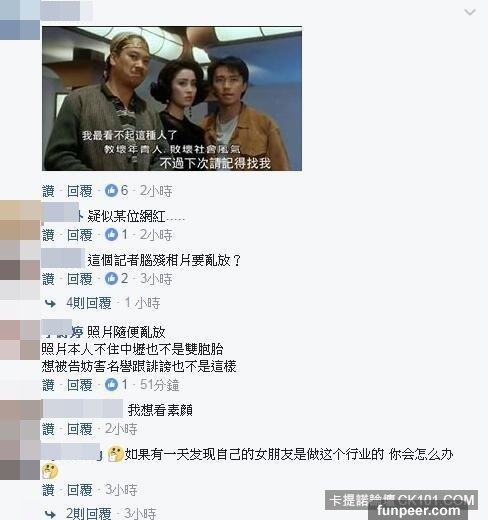Expand the 4則回覆 reply thread
This screenshot has height=520, width=488.
(89, 303)
